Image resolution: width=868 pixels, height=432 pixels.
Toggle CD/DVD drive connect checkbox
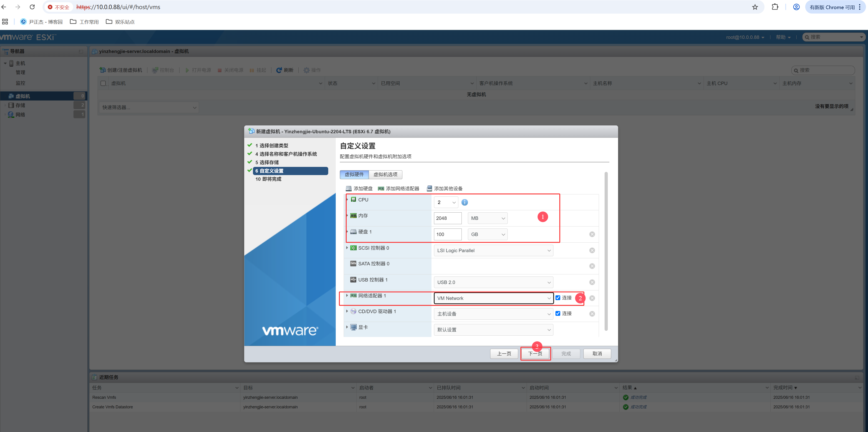(558, 313)
